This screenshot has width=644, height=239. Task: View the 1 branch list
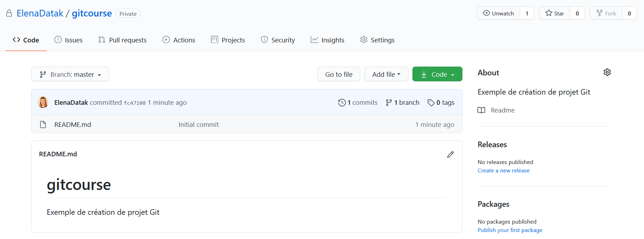403,102
